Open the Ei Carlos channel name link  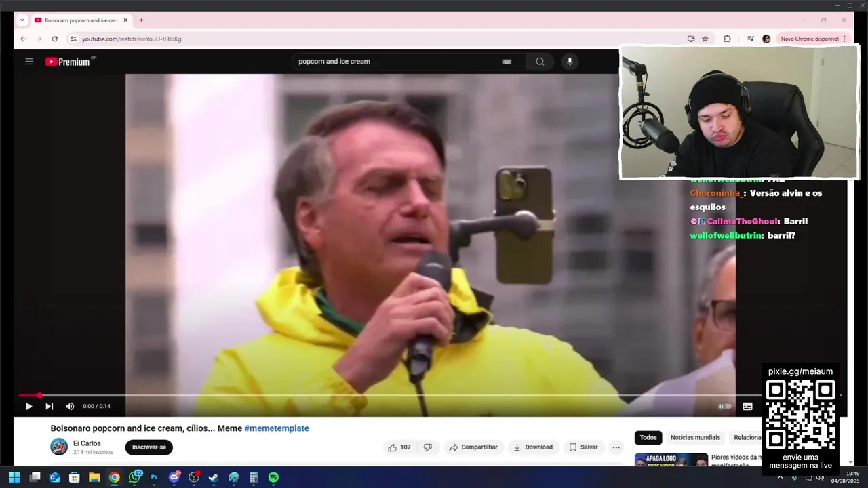pos(87,443)
